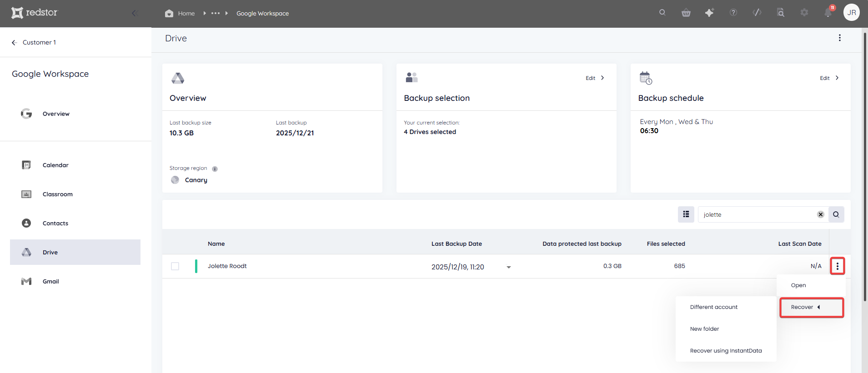Open JR user profile avatar
The width and height of the screenshot is (868, 373).
click(852, 13)
